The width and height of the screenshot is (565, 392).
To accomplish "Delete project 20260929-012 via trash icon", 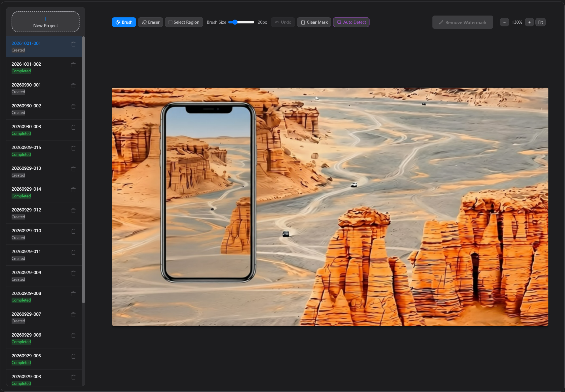I will [73, 211].
